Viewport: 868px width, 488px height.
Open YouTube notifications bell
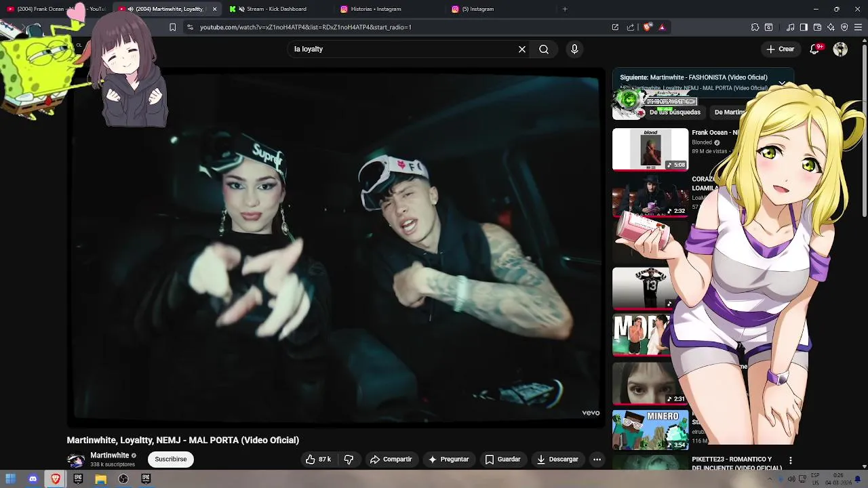point(815,49)
